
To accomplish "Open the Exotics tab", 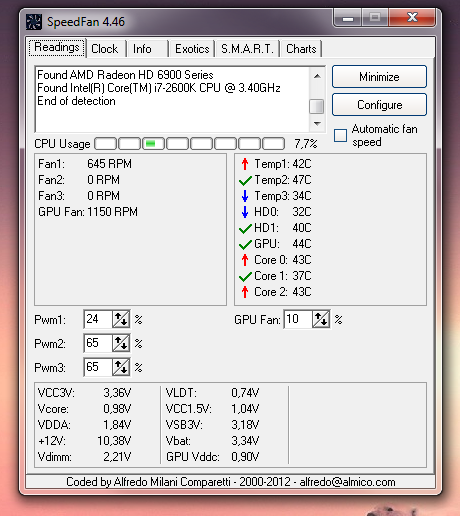I will pyautogui.click(x=192, y=49).
